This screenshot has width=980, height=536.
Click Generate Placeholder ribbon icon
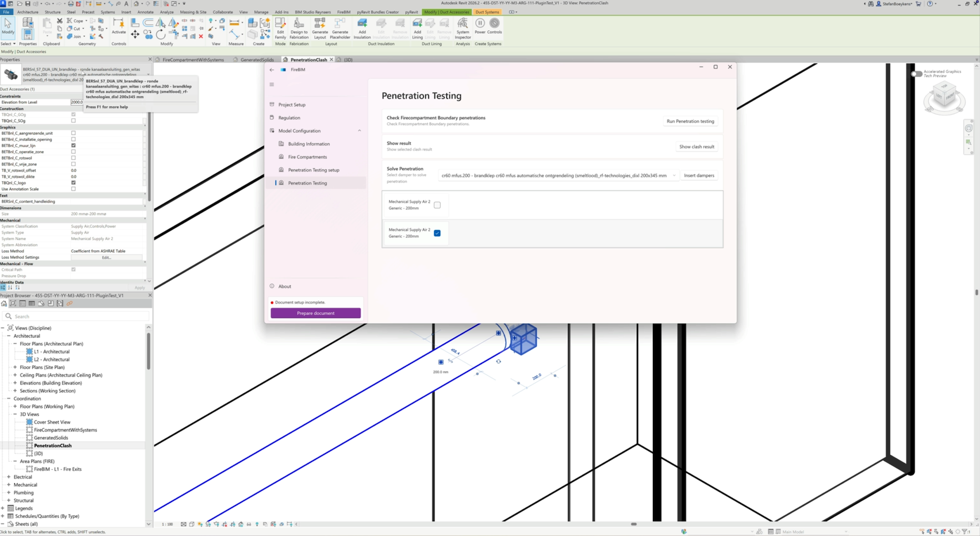[x=340, y=28]
